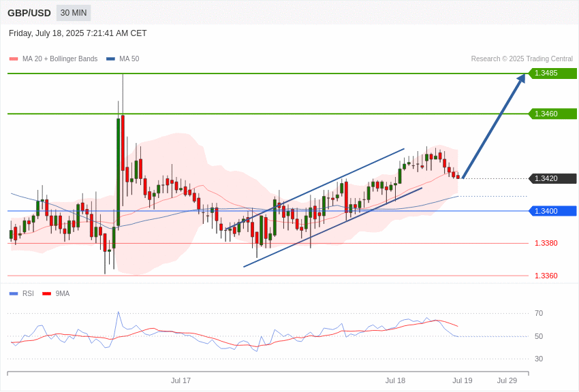Click the 1.3400 blue pivot price tag

tap(553, 211)
